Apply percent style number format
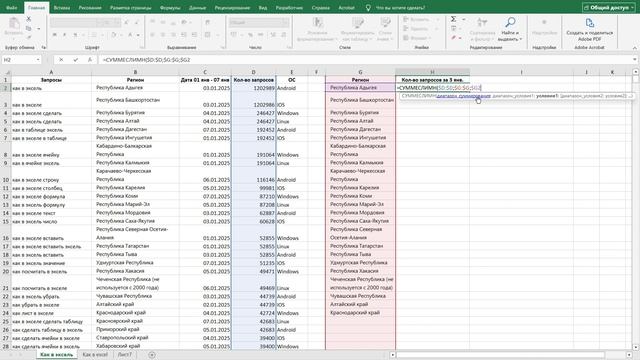 click(250, 35)
